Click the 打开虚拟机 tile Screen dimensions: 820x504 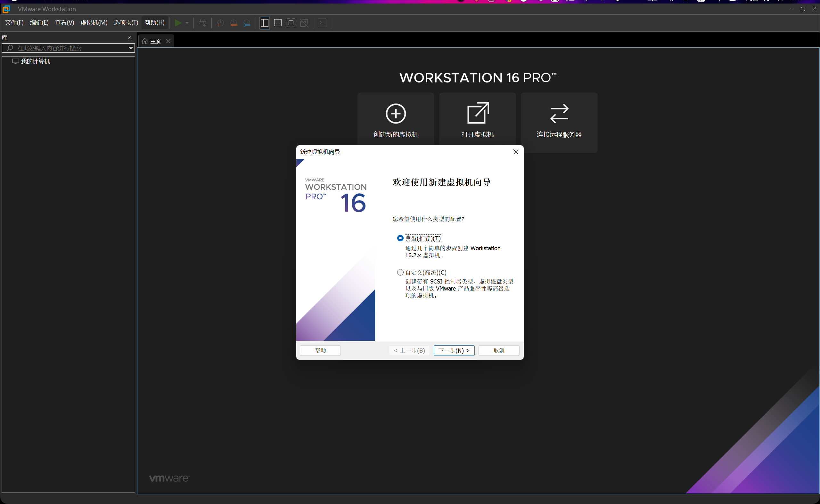477,122
